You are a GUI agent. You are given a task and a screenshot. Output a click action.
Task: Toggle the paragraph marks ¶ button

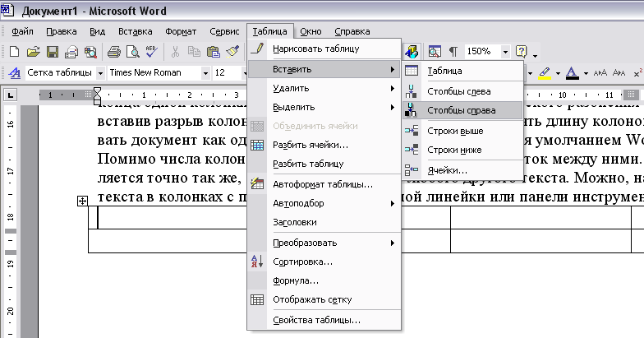coord(453,51)
